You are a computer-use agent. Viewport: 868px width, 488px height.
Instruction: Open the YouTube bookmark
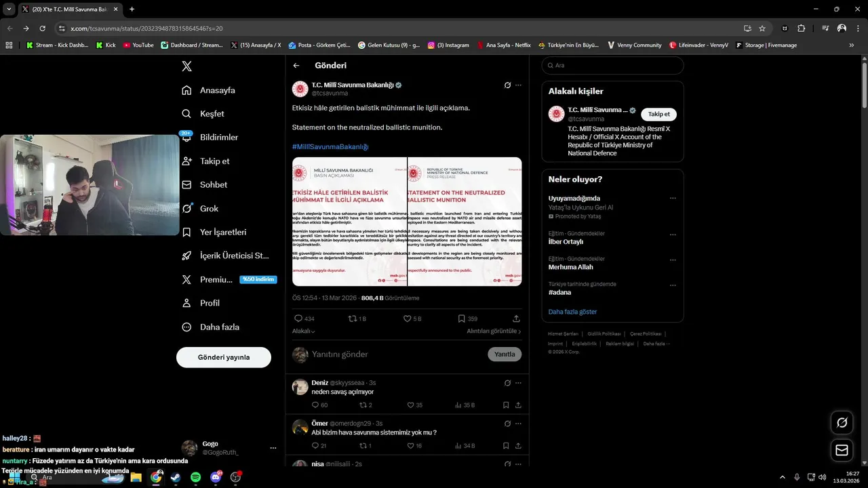coord(138,45)
